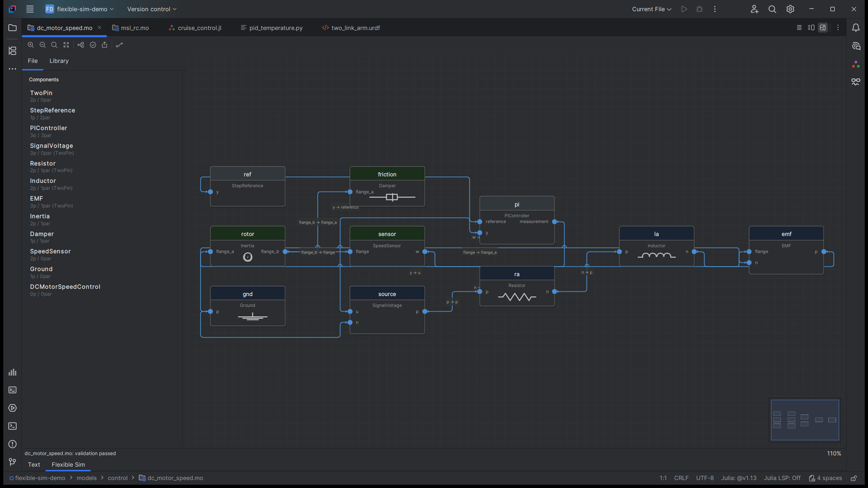This screenshot has width=868, height=488.
Task: Switch editor to text-only view
Action: [x=799, y=28]
